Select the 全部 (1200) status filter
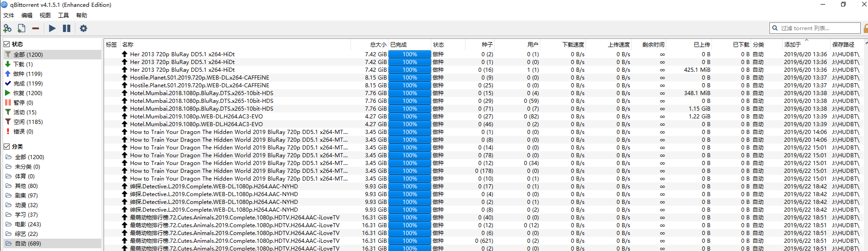 [52, 54]
